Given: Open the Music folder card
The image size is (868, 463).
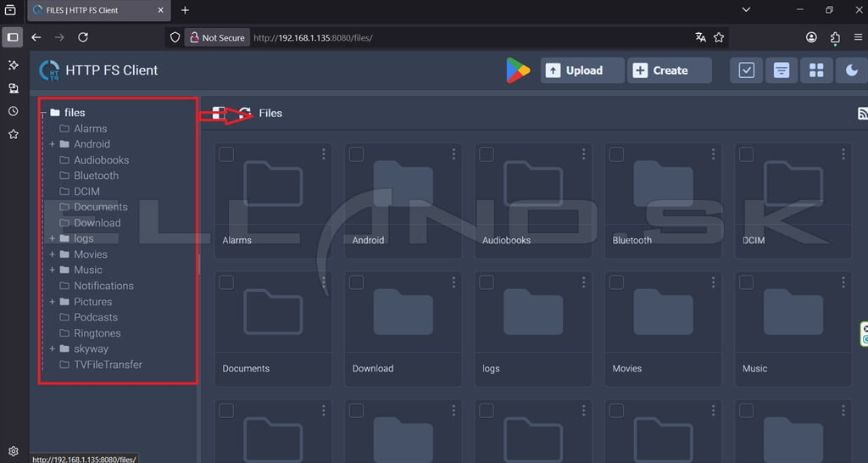Looking at the screenshot, I should pyautogui.click(x=793, y=328).
